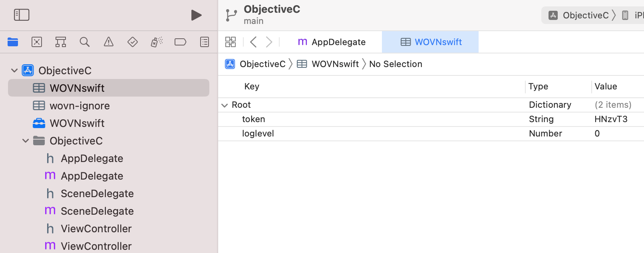The image size is (644, 253).
Task: Click the ObjectiveC project title
Action: pos(272,9)
